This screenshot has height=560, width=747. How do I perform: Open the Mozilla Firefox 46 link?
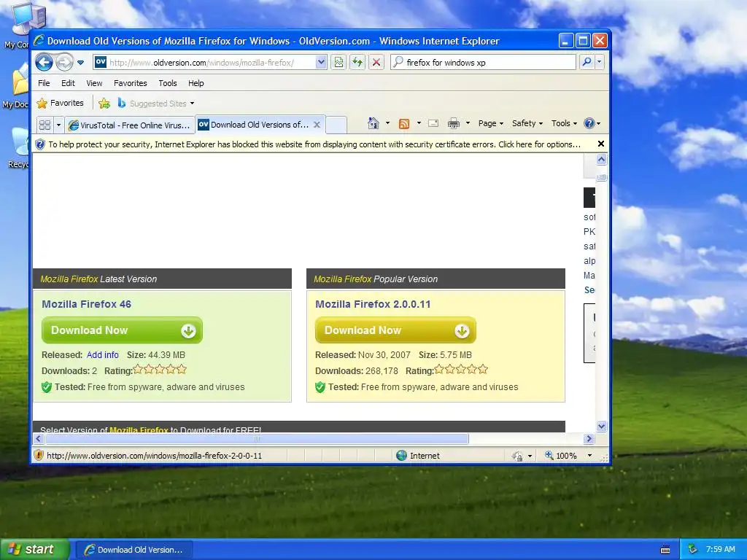click(86, 304)
